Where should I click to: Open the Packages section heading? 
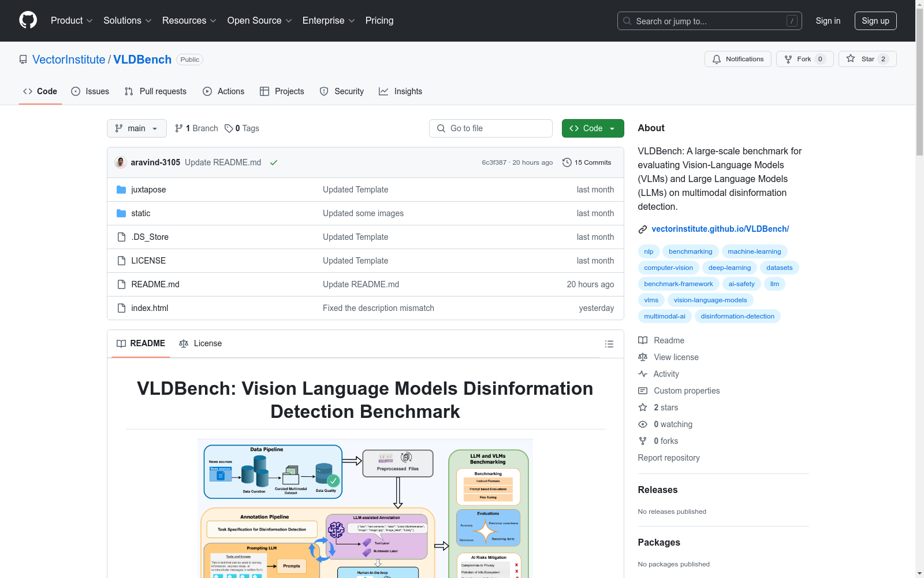pos(659,542)
